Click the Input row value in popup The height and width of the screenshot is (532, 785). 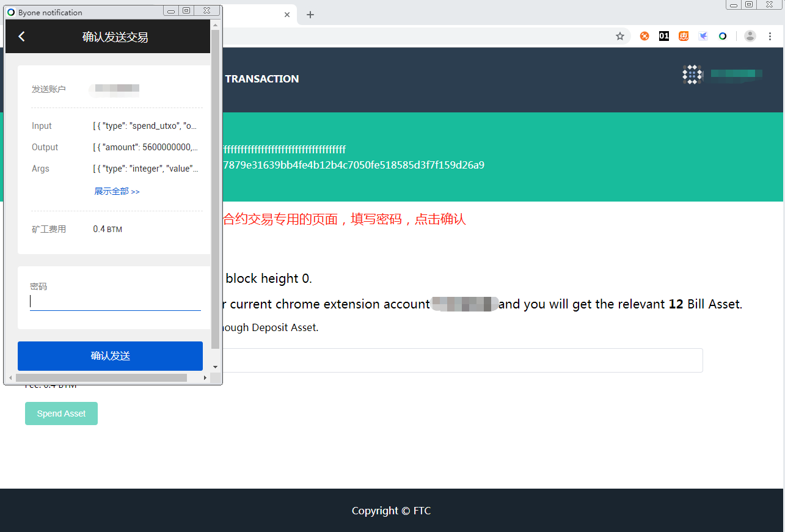[x=145, y=126]
